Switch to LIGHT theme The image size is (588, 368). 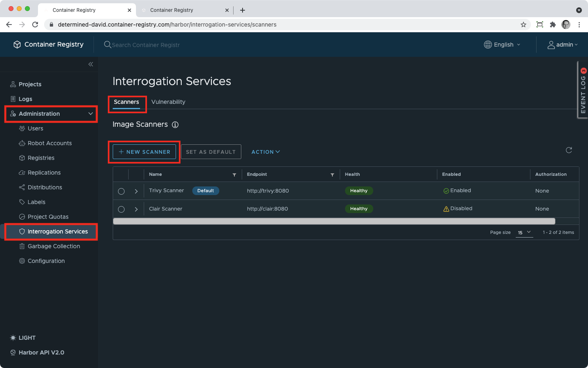(27, 338)
